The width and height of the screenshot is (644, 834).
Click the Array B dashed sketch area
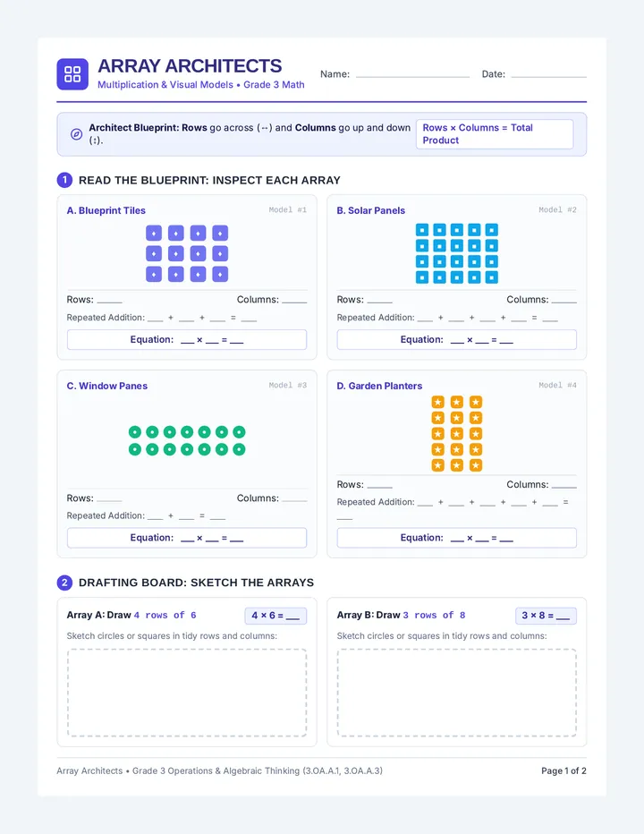pos(457,693)
